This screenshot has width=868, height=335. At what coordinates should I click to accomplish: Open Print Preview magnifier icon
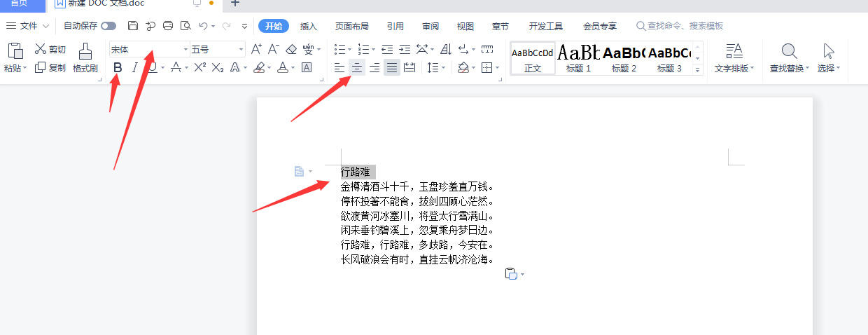185,26
